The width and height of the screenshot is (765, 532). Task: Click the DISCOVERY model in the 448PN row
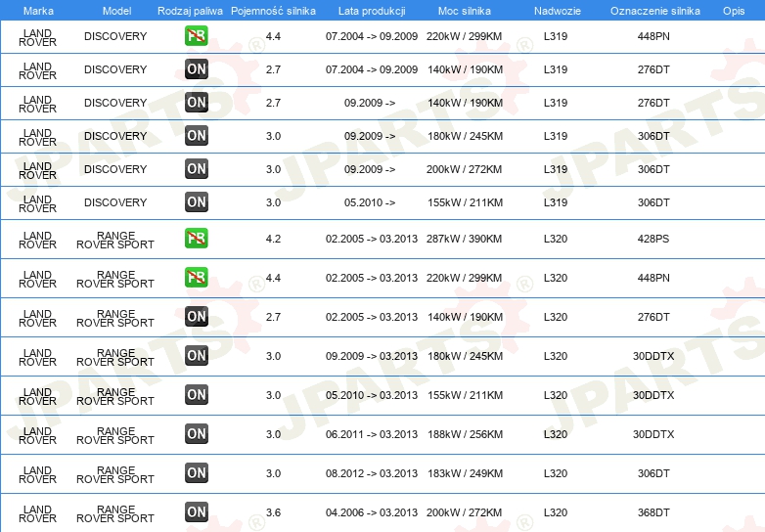point(115,36)
